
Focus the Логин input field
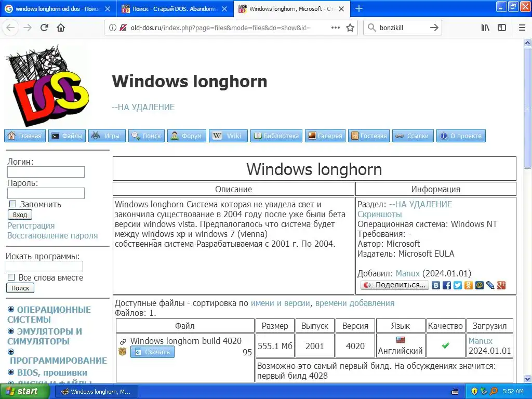(x=46, y=172)
